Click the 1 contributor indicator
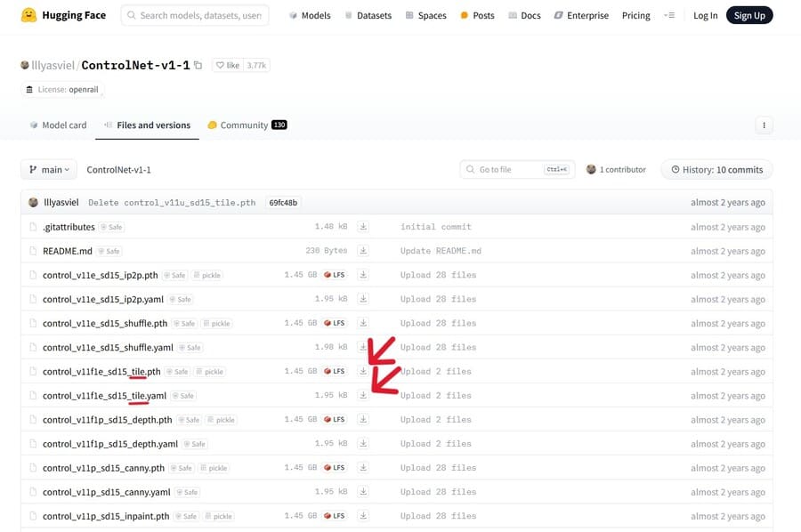This screenshot has width=801, height=532. 616,170
